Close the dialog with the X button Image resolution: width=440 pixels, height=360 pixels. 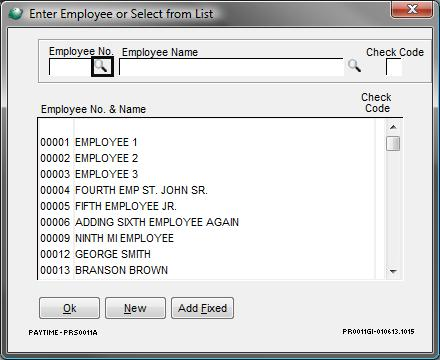412,9
